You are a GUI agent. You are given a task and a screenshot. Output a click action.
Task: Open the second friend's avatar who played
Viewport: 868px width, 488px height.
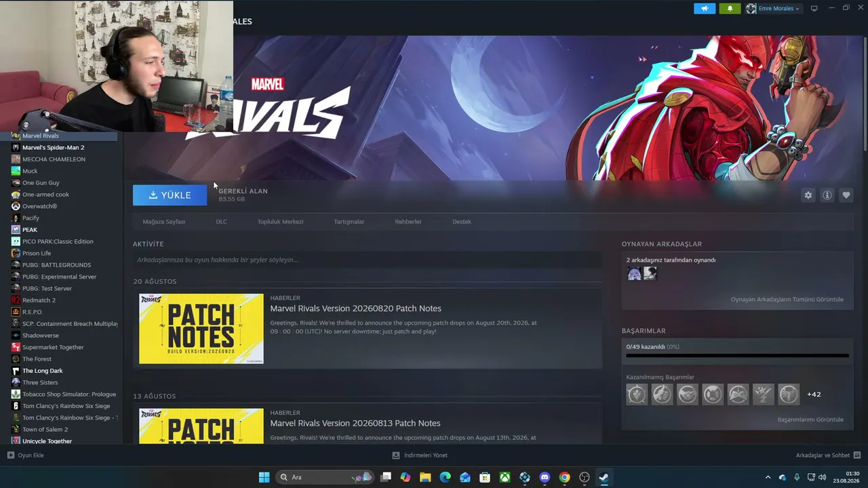(x=650, y=274)
